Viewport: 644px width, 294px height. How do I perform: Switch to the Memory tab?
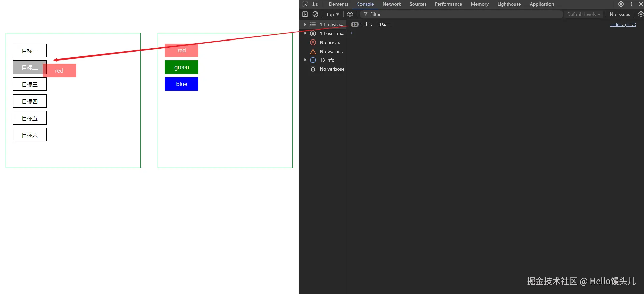point(480,4)
